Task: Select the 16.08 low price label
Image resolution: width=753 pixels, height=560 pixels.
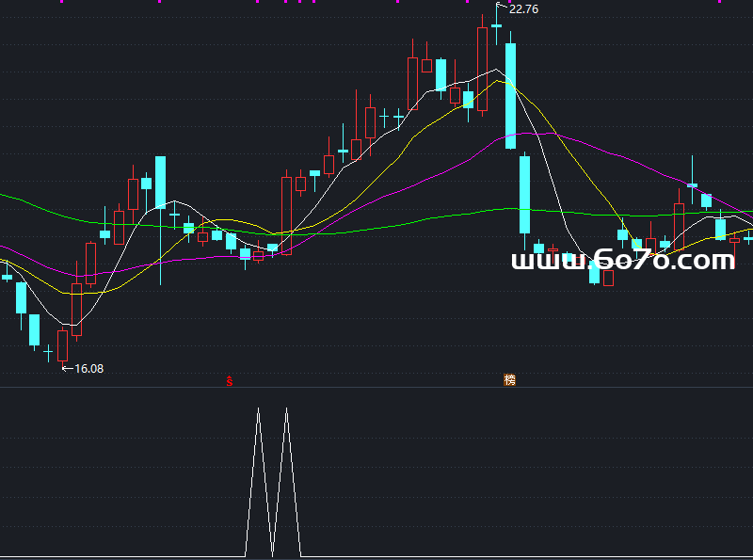Action: [89, 369]
